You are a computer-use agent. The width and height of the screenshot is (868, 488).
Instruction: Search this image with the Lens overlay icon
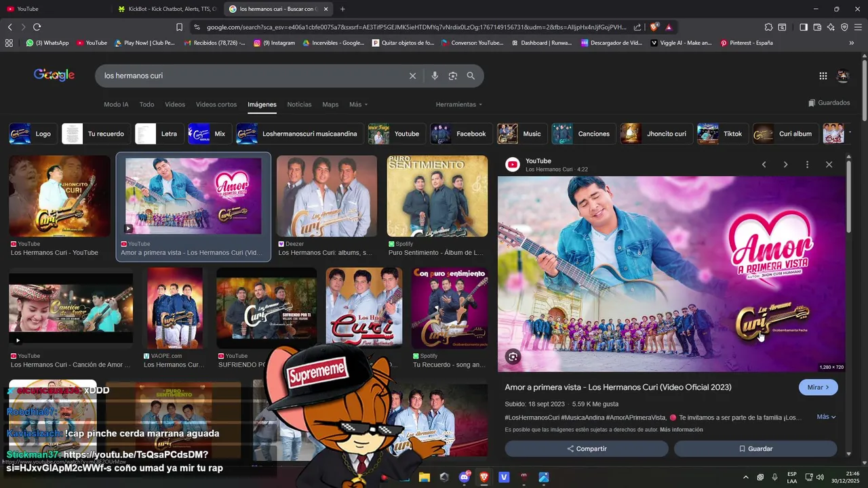(513, 357)
